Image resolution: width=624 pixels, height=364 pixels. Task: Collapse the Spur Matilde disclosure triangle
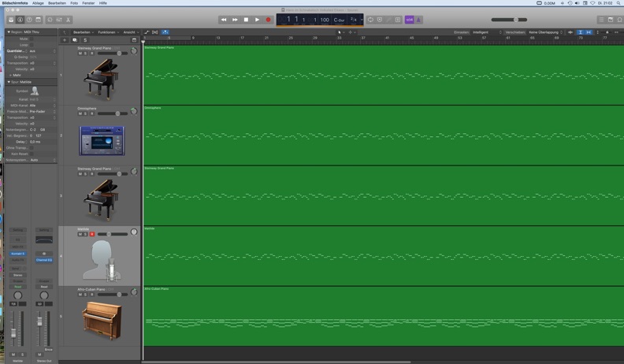pos(9,82)
